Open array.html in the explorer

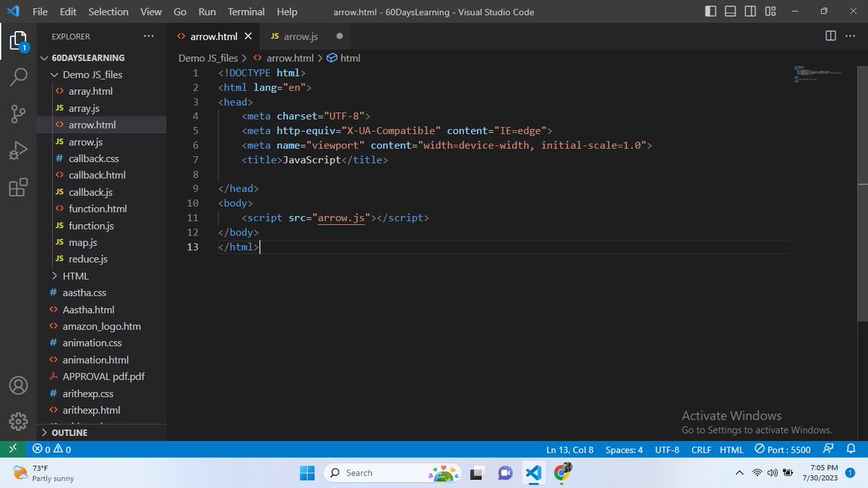(90, 91)
